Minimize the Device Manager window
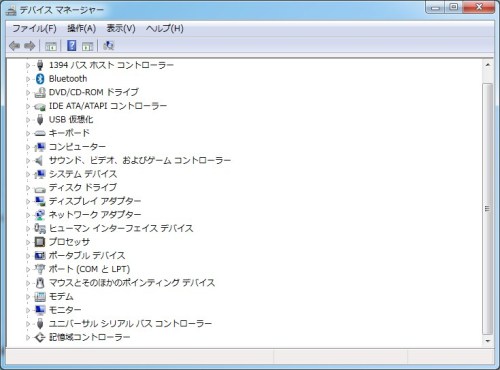This screenshot has width=500, height=370. point(436,7)
